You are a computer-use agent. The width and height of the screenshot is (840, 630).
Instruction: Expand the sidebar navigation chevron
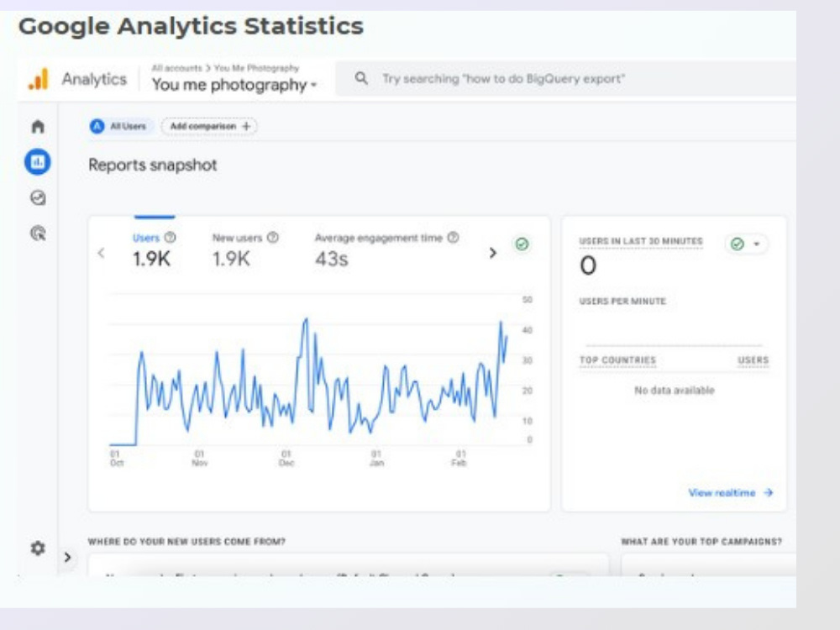point(67,557)
